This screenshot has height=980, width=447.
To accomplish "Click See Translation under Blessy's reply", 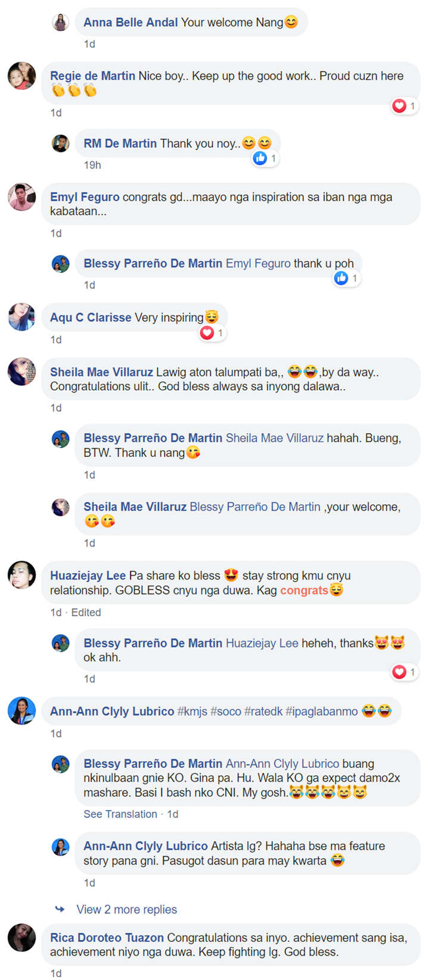I will (120, 814).
